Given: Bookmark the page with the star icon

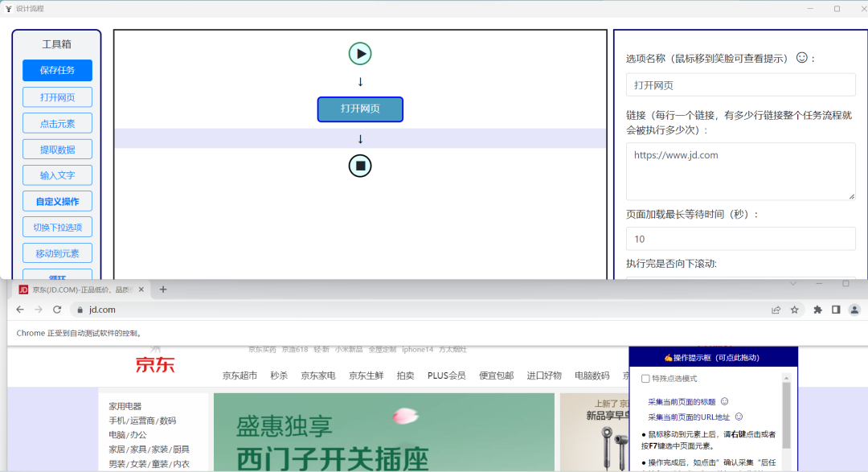Looking at the screenshot, I should click(794, 310).
